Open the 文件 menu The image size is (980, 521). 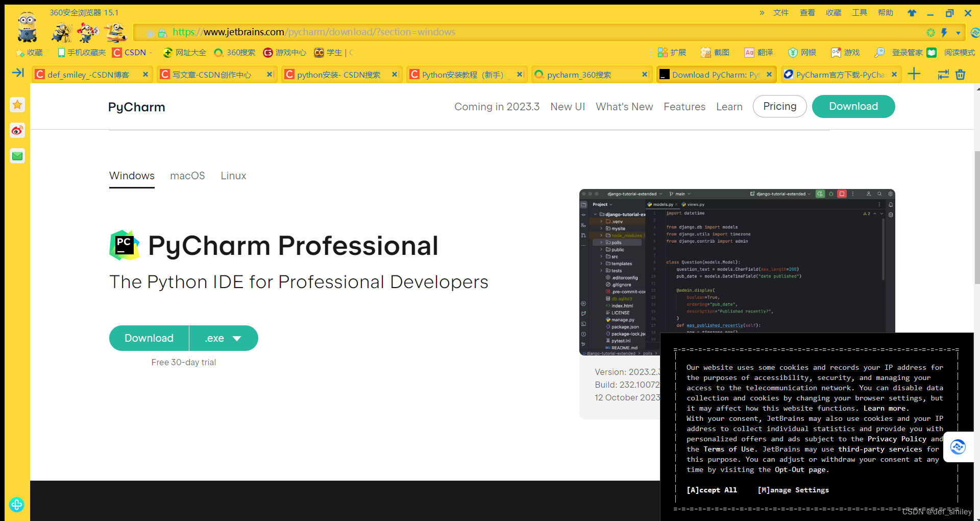pos(781,13)
